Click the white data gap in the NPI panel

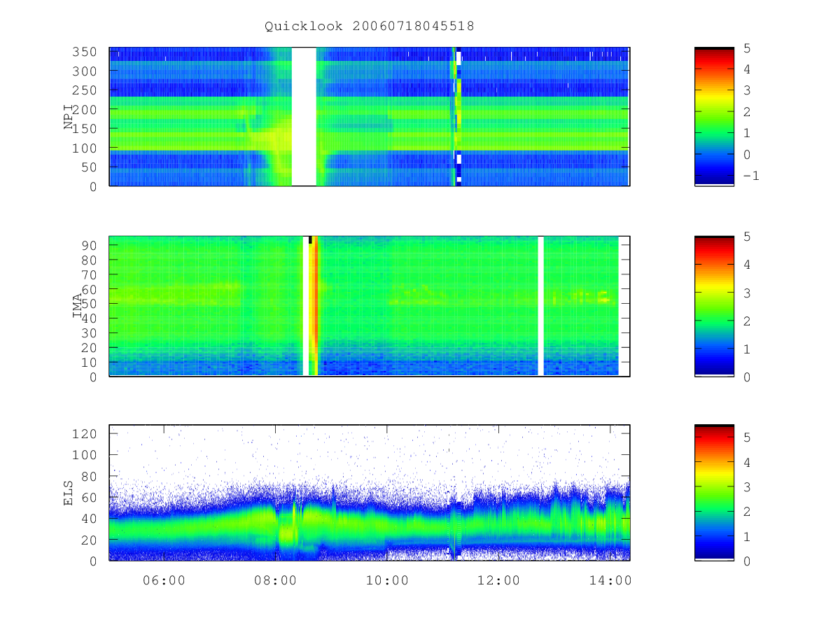[304, 117]
